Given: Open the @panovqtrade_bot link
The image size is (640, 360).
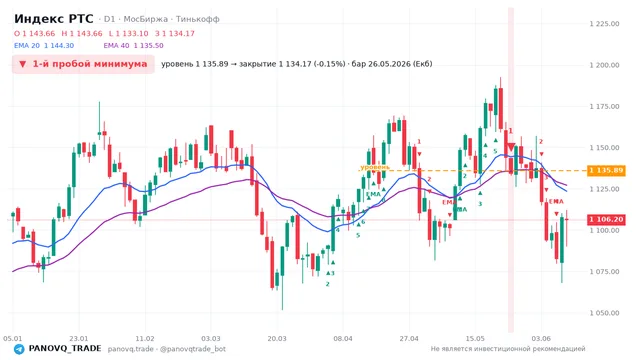Looking at the screenshot, I should pyautogui.click(x=193, y=349).
